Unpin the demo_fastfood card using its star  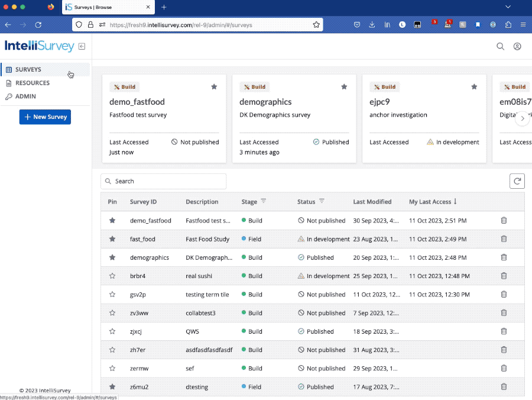(x=214, y=87)
